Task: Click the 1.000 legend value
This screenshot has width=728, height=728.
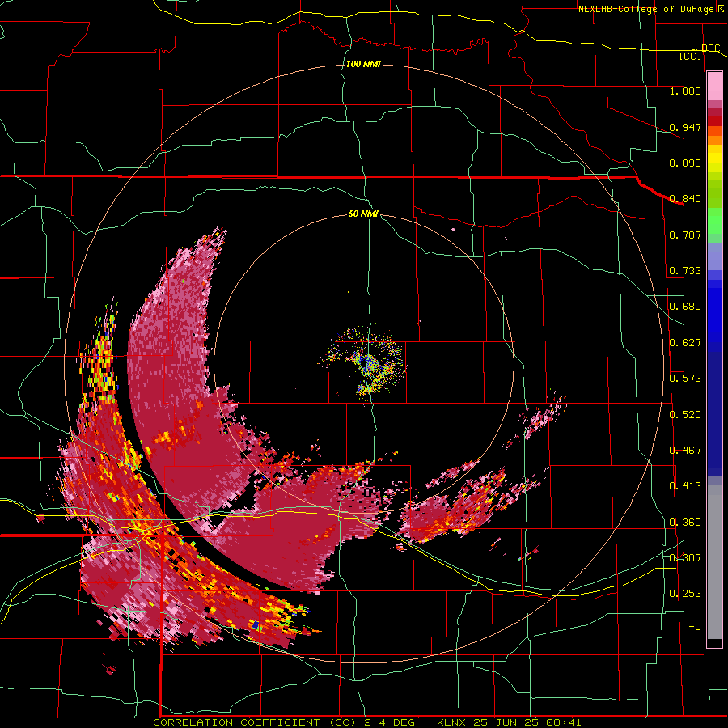Action: (x=685, y=91)
